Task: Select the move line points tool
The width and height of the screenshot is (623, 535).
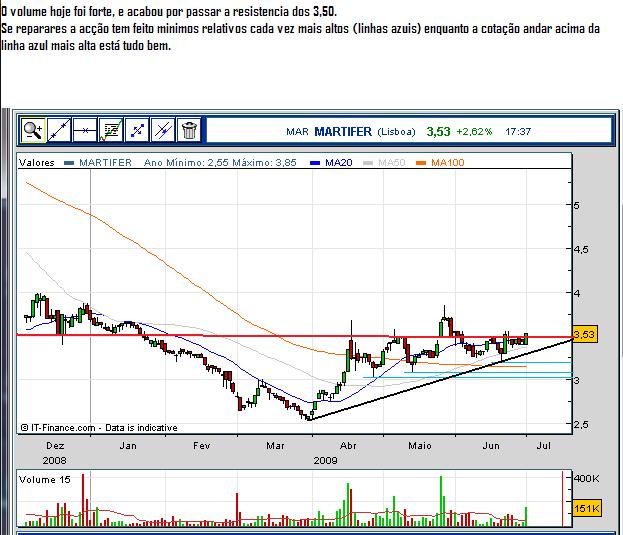Action: [137, 130]
